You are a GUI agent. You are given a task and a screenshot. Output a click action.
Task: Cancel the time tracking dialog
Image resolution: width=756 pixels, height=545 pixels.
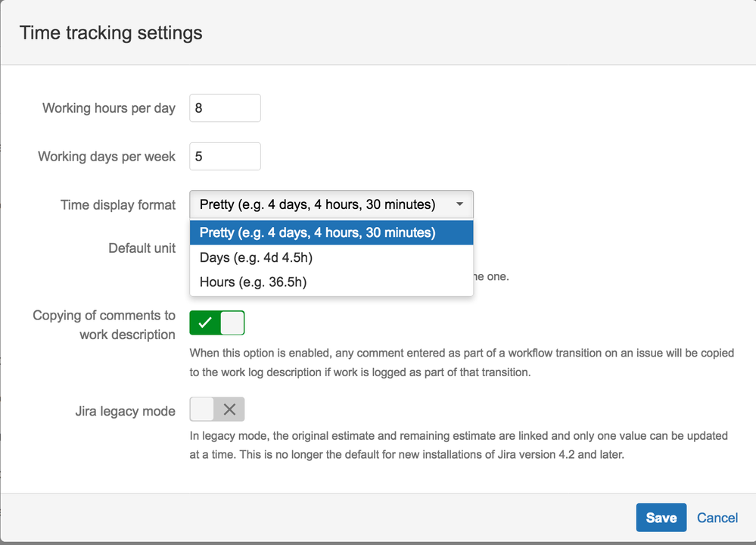pos(717,518)
